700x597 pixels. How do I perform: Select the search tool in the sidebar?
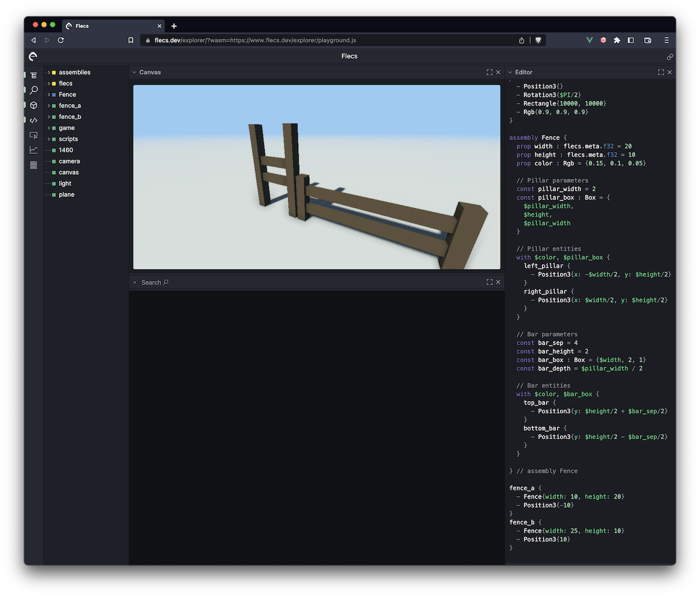33,90
